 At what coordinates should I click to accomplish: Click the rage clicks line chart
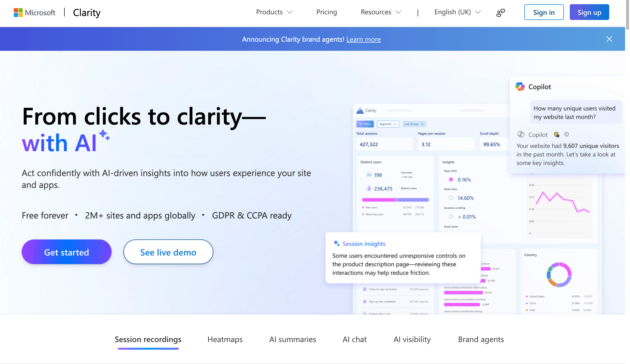563,202
